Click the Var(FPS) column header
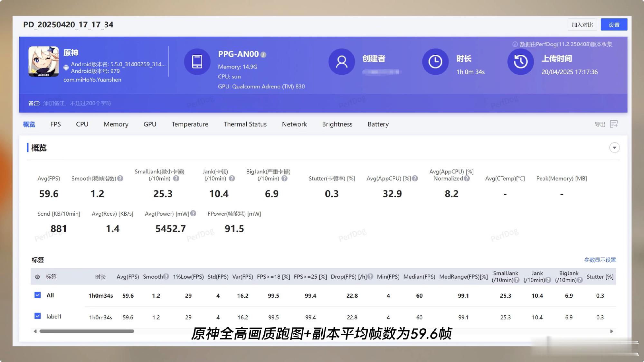Screen dimensions: 644x362 click(x=243, y=277)
